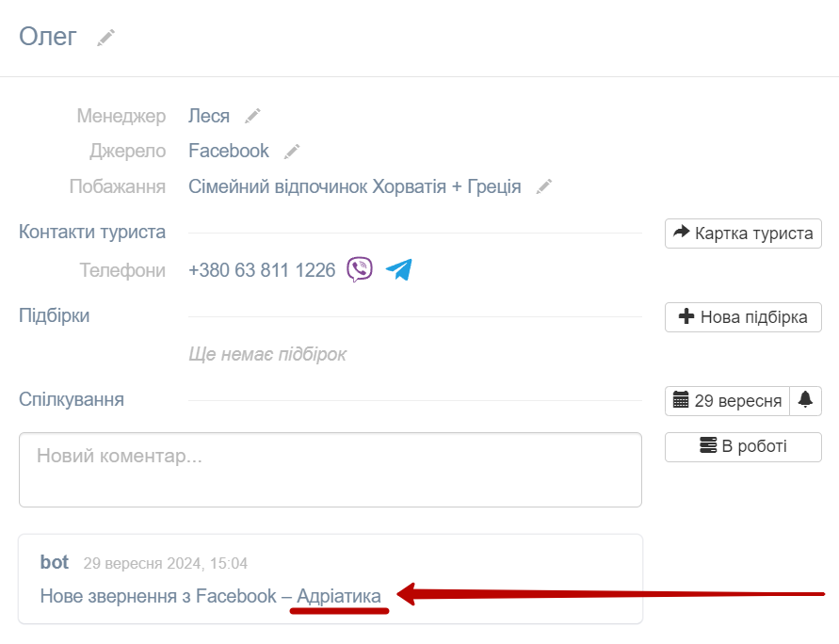This screenshot has width=839, height=644.
Task: Focus the Новий коментар text field
Action: [x=331, y=470]
